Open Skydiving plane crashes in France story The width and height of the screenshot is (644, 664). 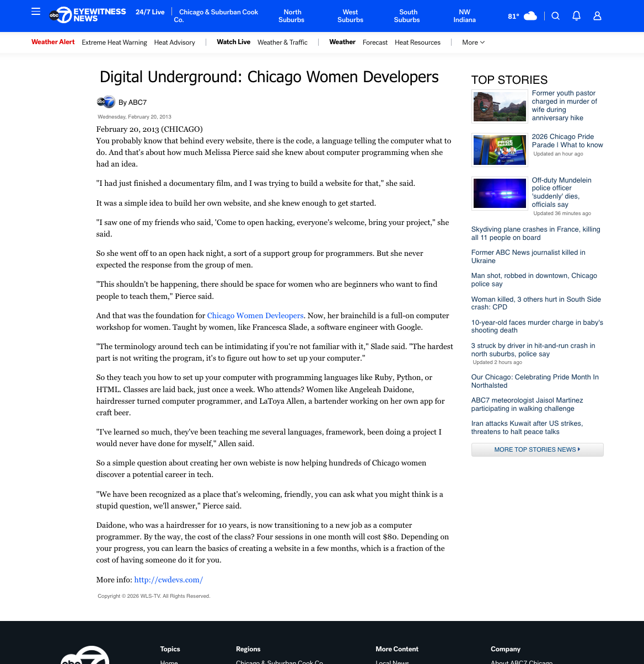[x=536, y=233]
